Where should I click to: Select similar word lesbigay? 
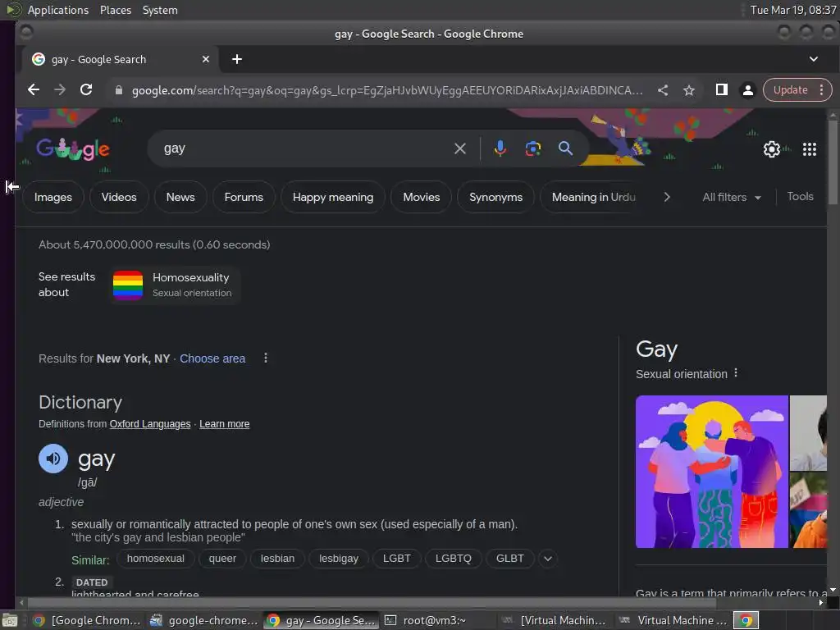pos(339,558)
